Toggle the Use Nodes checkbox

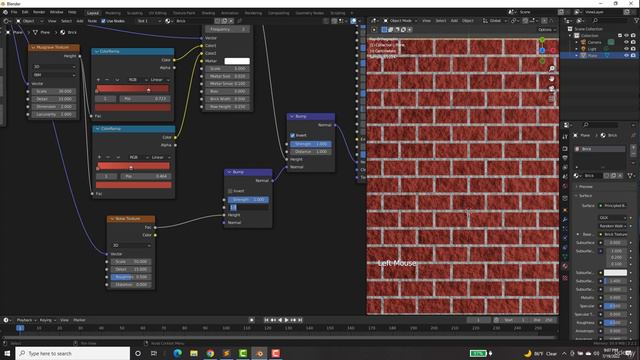(103, 21)
